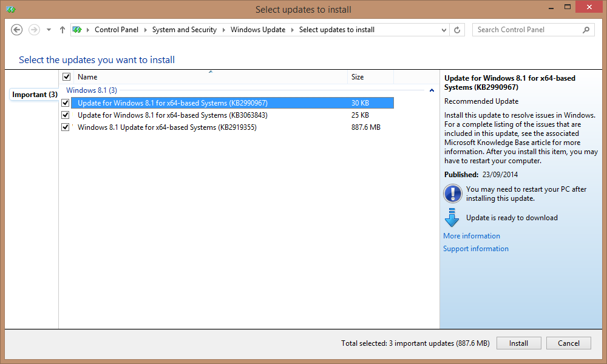Open Control Panel in breadcrumb
The height and width of the screenshot is (364, 607).
117,30
